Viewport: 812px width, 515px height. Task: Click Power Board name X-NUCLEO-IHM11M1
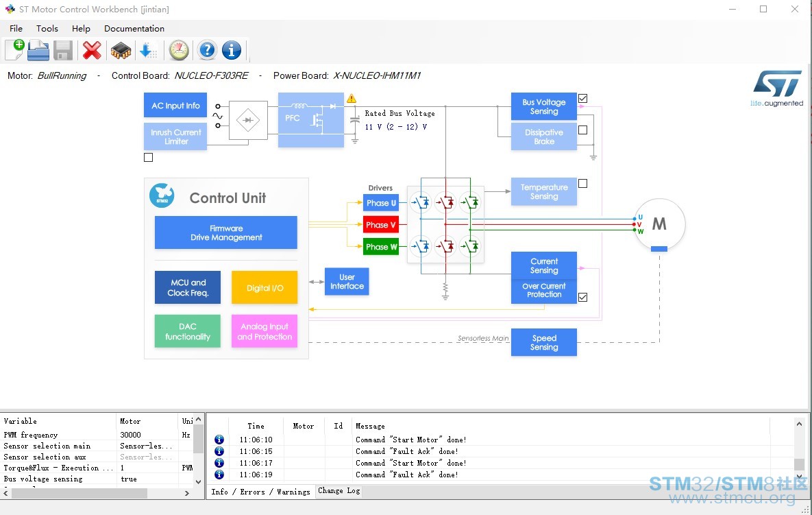[x=377, y=75]
